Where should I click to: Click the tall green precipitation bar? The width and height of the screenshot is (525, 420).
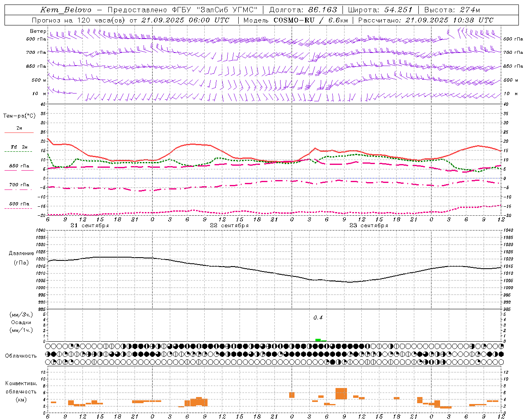coord(318,340)
